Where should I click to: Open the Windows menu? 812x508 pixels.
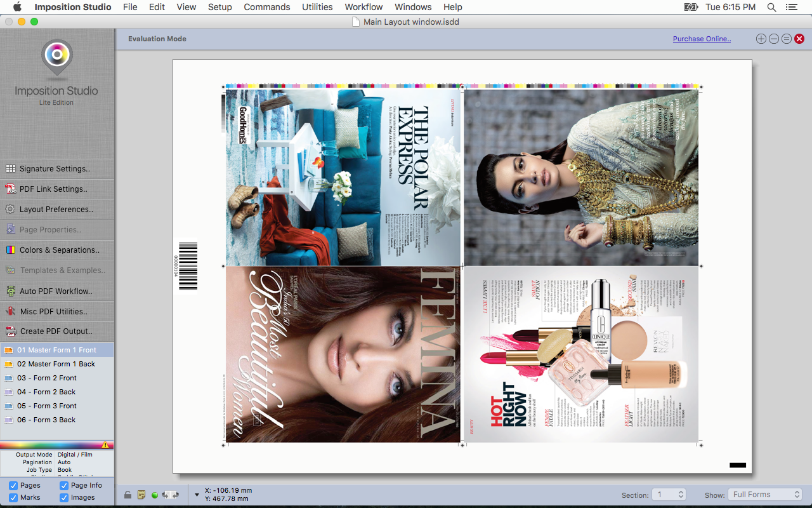coord(414,7)
